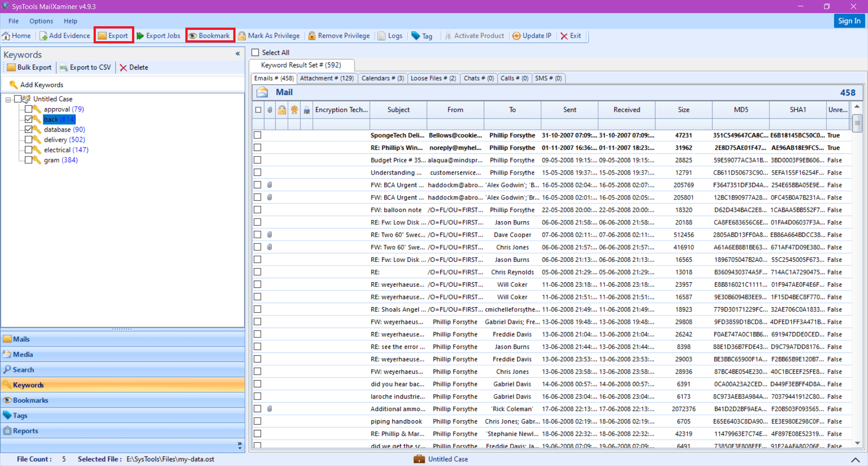
Task: Click mail list scrollbar down arrow
Action: click(x=857, y=443)
